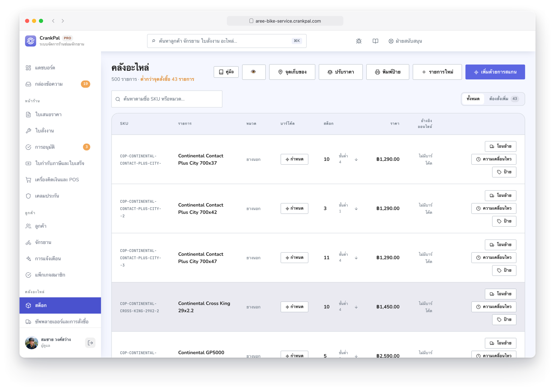Click โอนย้าย for Continental GP5000
The width and height of the screenshot is (555, 392).
pos(501,343)
